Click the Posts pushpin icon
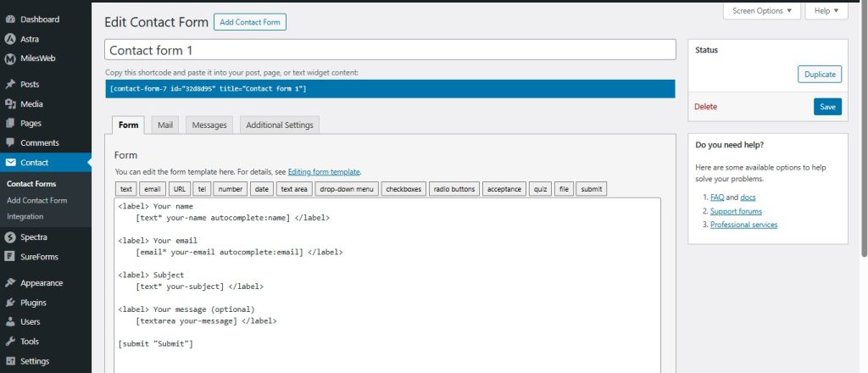868x373 pixels. click(10, 85)
